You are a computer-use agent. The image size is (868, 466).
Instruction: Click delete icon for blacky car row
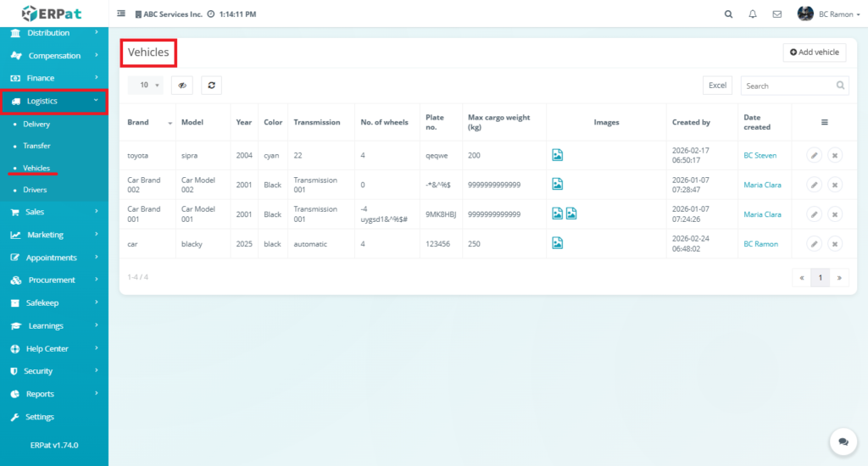click(x=834, y=244)
